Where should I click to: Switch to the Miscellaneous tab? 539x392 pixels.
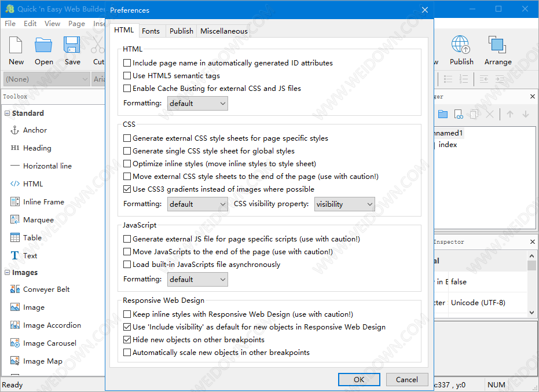pos(224,31)
